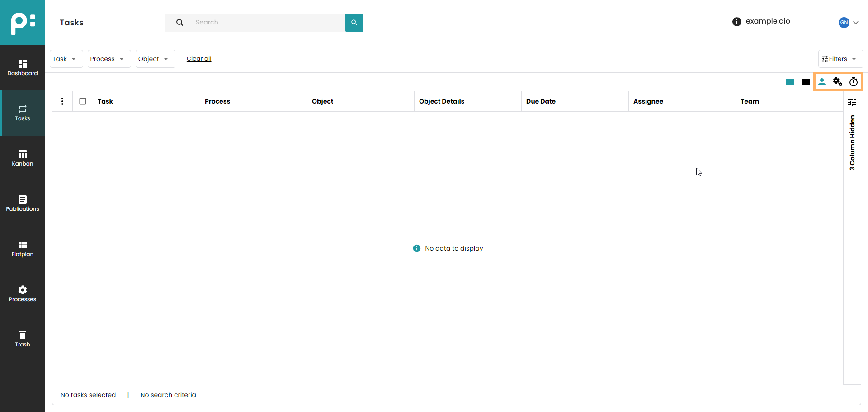Expand the Object filter dropdown
868x412 pixels.
pos(155,59)
